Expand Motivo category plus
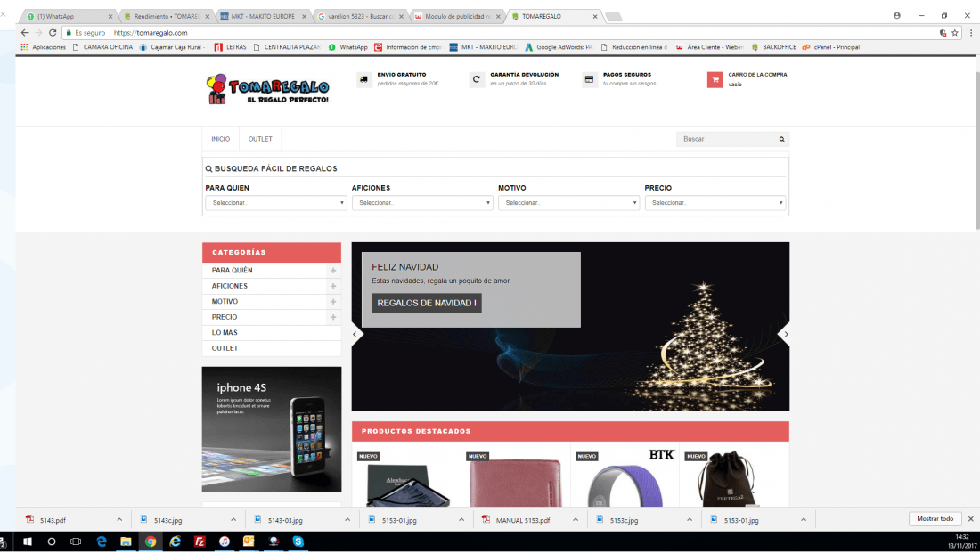This screenshot has height=553, width=980. coord(333,302)
